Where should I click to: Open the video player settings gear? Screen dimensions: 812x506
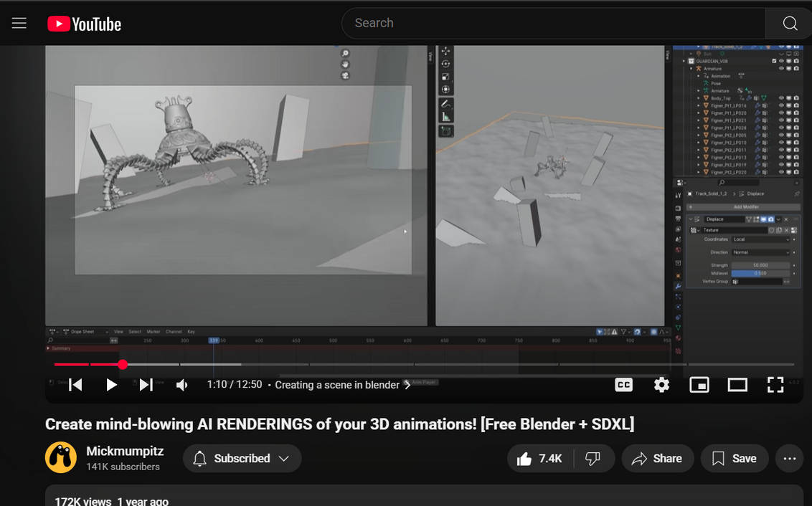click(x=661, y=385)
